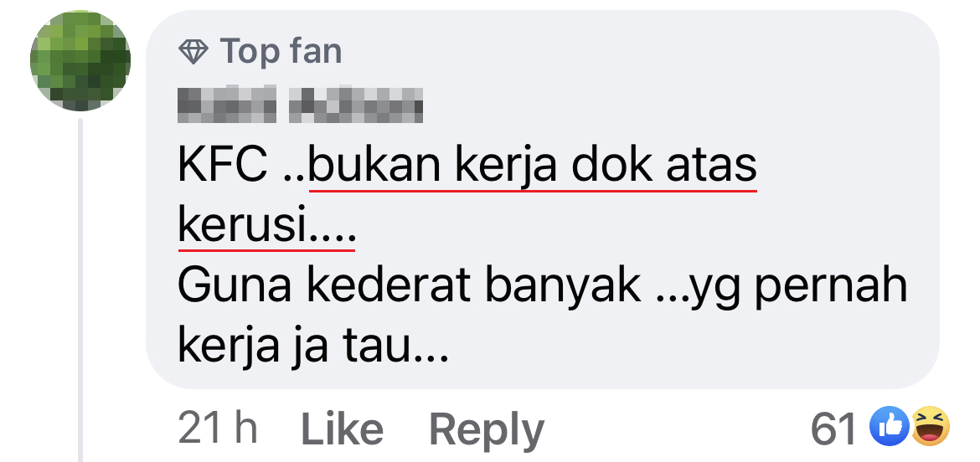Click the blue thumbs-up reaction icon
This screenshot has height=462, width=980.
coord(889,426)
